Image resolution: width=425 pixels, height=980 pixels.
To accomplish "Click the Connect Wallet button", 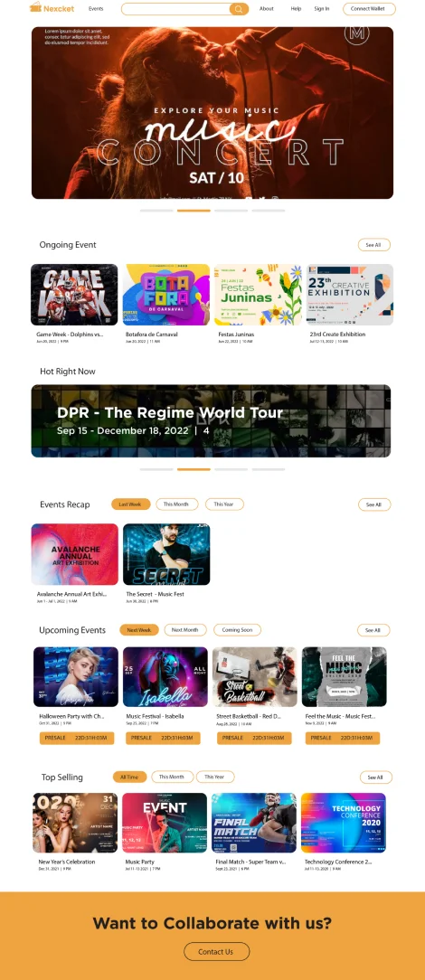I will [x=369, y=9].
